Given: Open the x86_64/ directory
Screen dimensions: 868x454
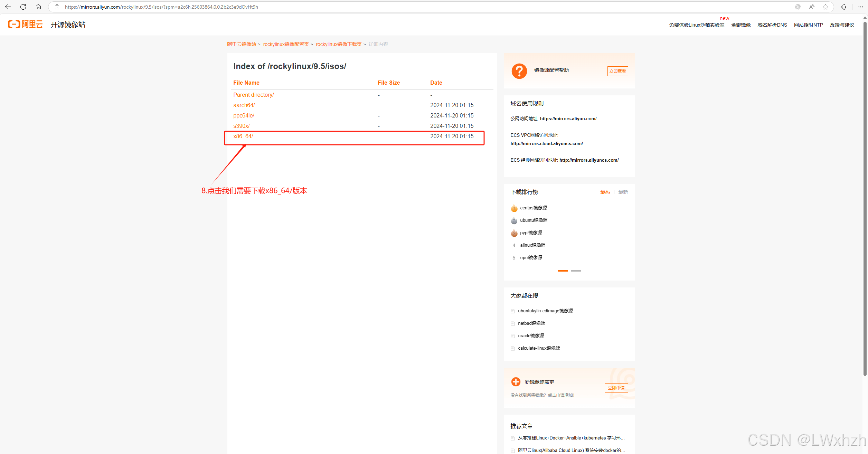Looking at the screenshot, I should (x=243, y=136).
